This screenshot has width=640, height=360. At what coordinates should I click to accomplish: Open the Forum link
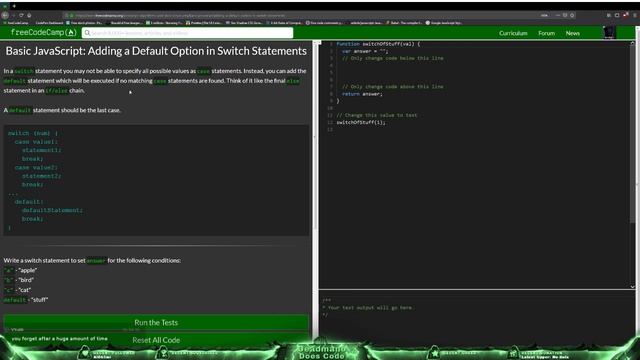(x=546, y=33)
